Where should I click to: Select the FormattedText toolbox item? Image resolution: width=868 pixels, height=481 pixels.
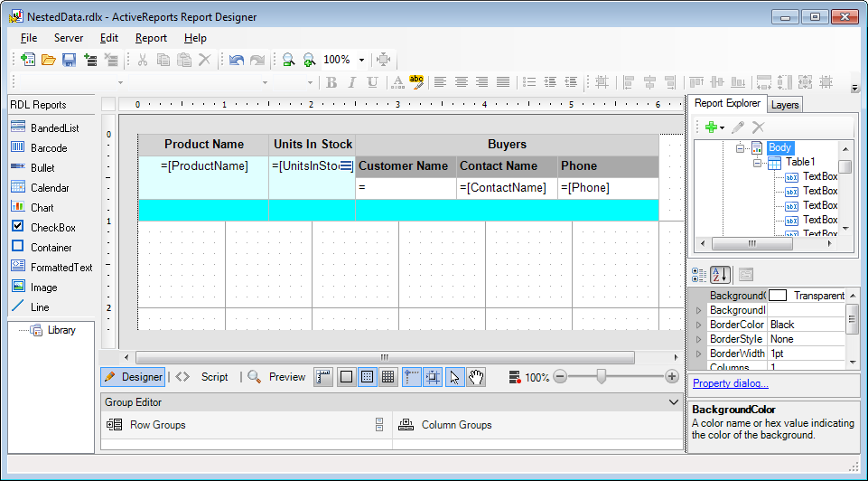(x=52, y=268)
